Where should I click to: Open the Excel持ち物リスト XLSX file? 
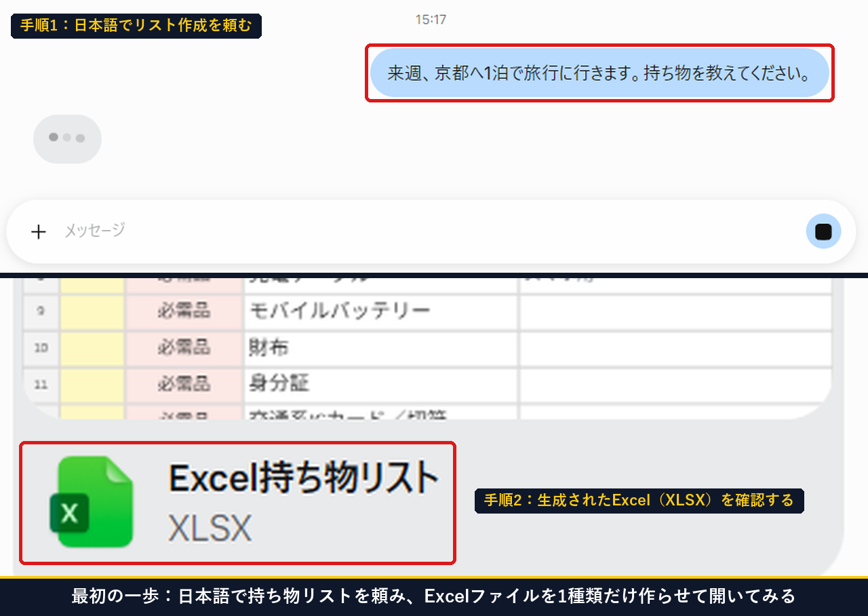(237, 503)
